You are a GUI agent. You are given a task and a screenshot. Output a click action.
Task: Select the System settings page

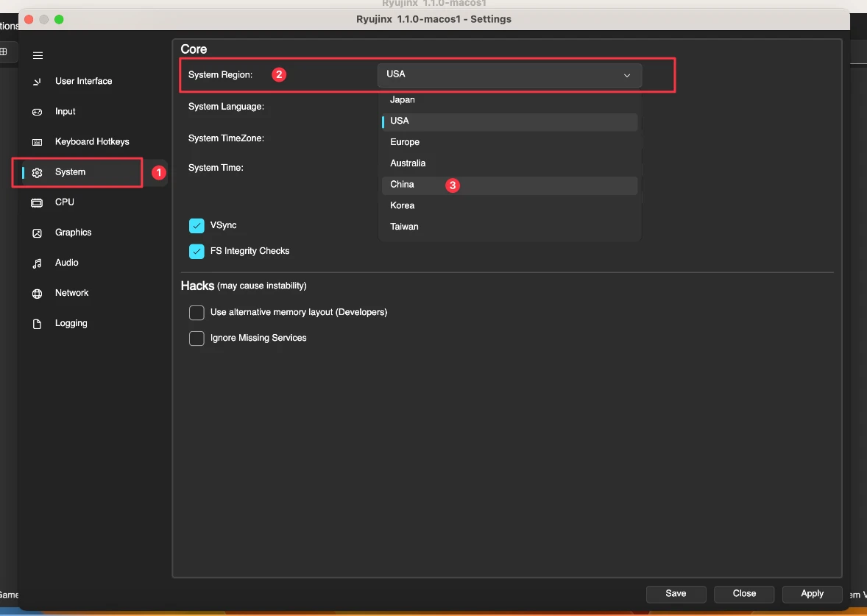(x=70, y=172)
